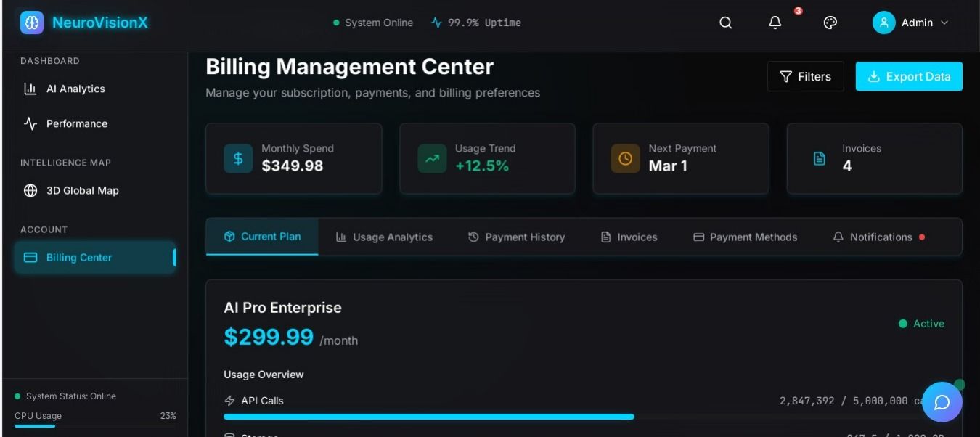The height and width of the screenshot is (437, 980).
Task: Open the Payment Methods tab
Action: click(745, 237)
